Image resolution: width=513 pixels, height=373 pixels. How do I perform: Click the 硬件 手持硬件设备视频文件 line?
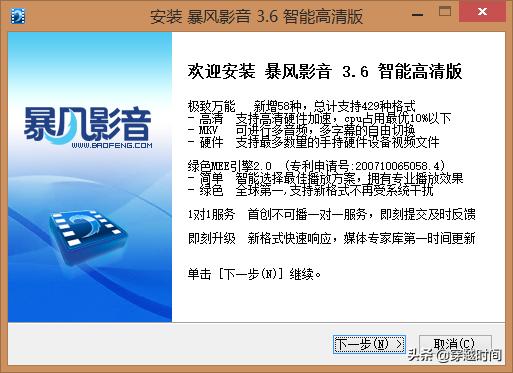(x=313, y=142)
